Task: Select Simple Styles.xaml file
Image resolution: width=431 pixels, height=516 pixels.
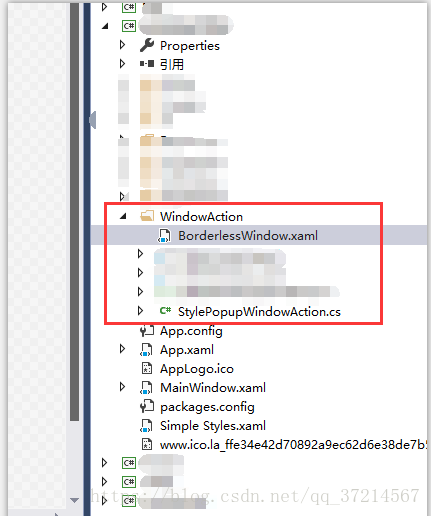Action: 213,426
